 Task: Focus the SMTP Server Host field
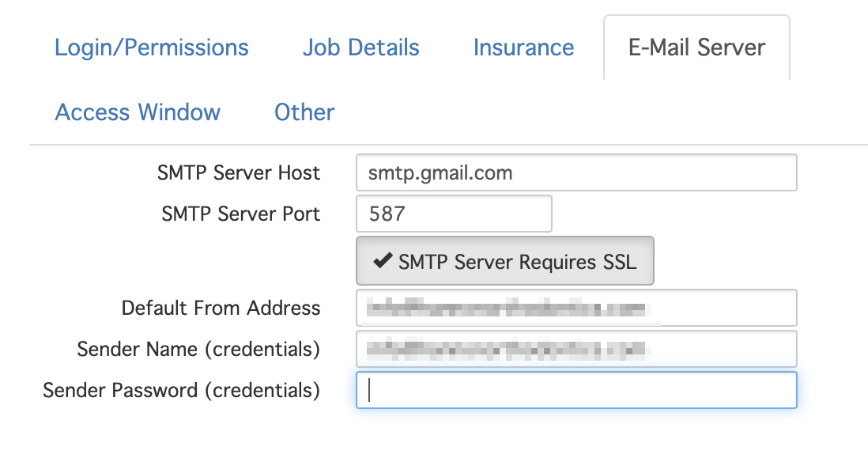click(x=576, y=172)
